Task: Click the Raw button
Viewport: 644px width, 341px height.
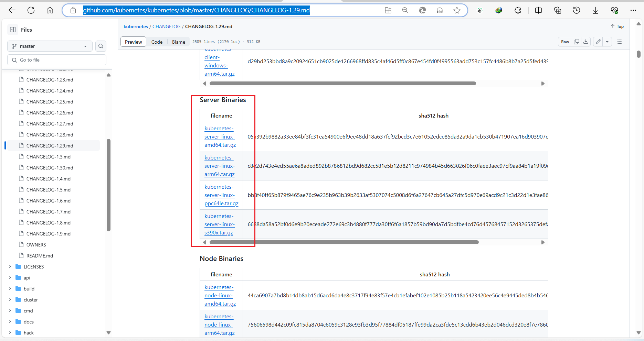Action: pos(565,42)
